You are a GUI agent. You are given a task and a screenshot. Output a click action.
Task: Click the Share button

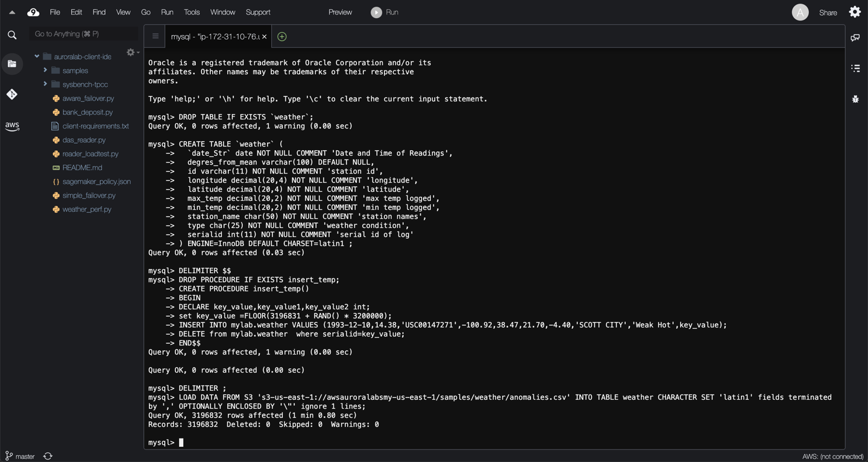pos(828,13)
